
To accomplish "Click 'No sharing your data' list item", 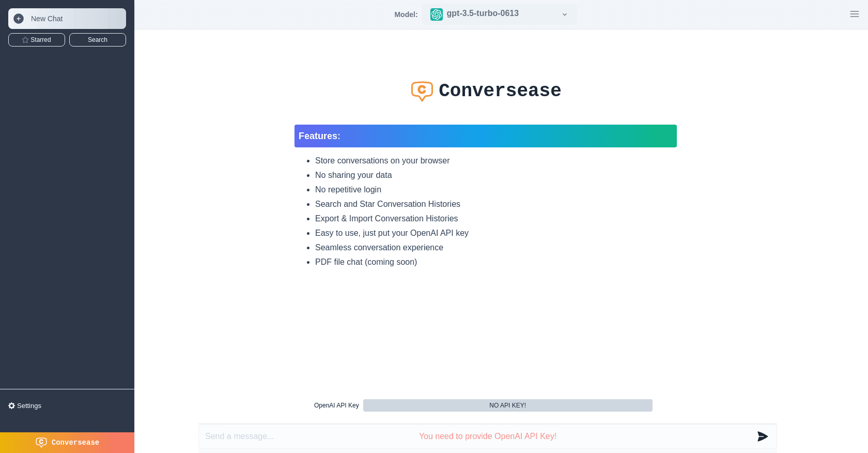I will tap(353, 175).
